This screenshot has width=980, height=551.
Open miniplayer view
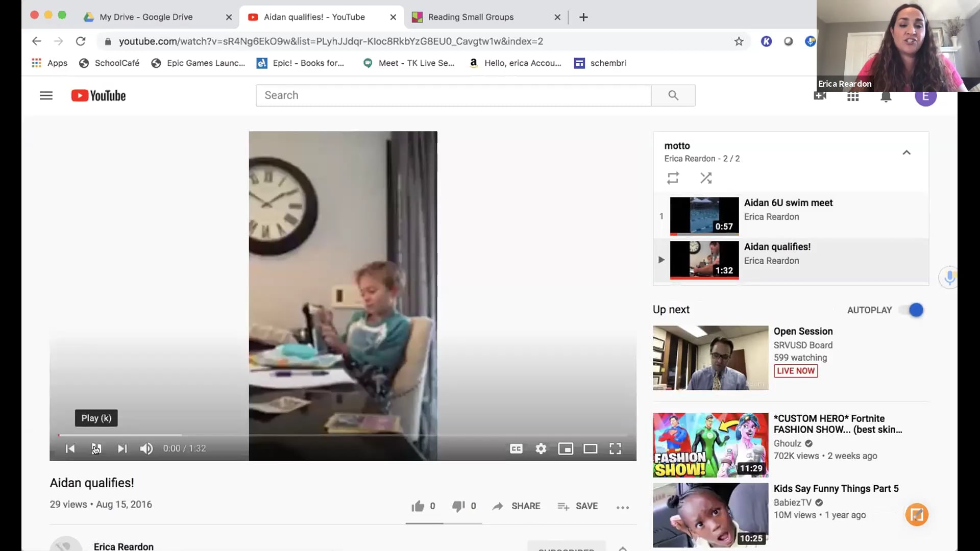[x=566, y=448]
